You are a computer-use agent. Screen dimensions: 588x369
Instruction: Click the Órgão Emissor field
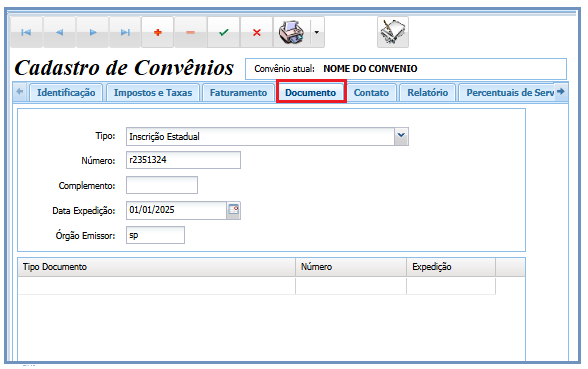155,235
